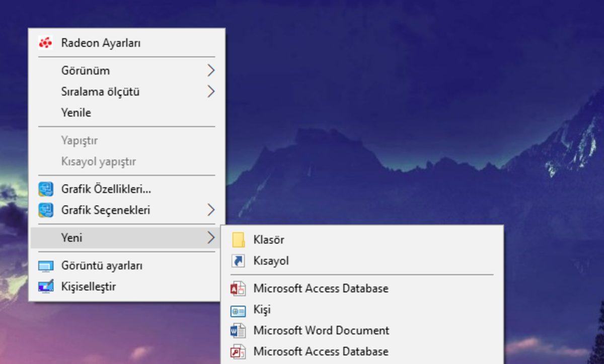Expand the Görünüm submenu arrow
This screenshot has width=604, height=364.
(211, 71)
